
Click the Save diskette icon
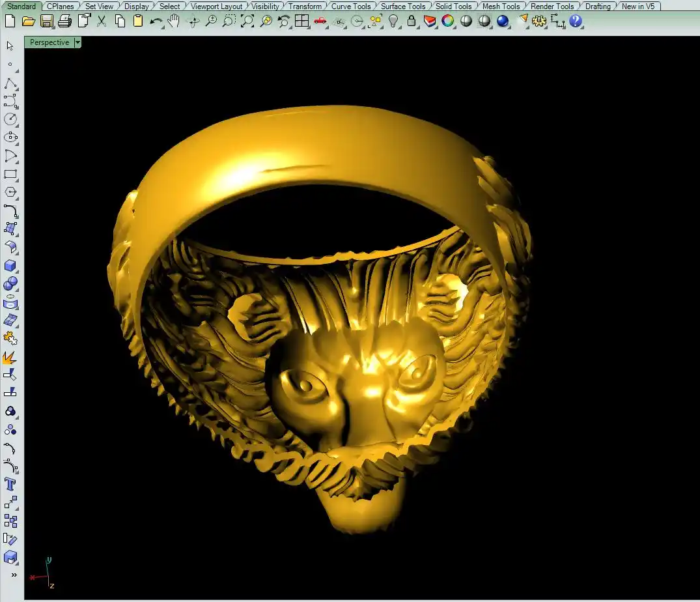[46, 21]
